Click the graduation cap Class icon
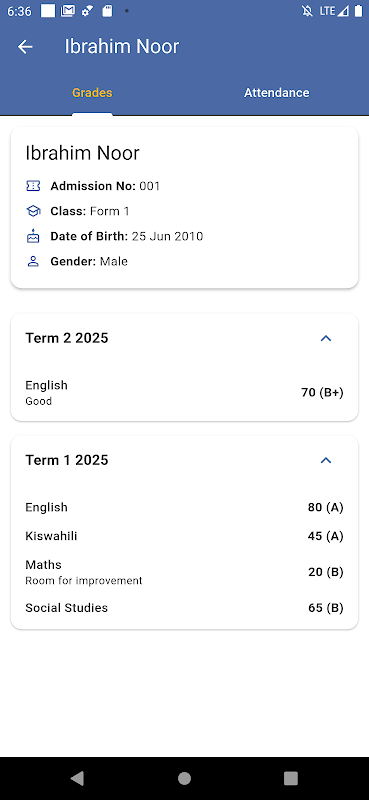Viewport: 369px width, 800px height. click(x=33, y=211)
